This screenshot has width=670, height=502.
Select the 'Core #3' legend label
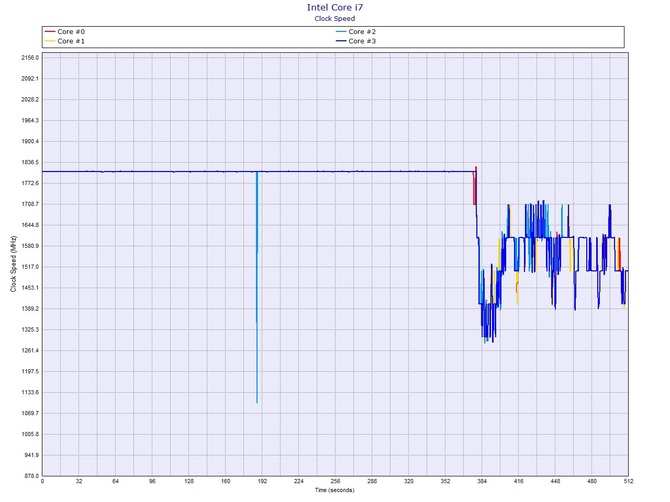[362, 41]
